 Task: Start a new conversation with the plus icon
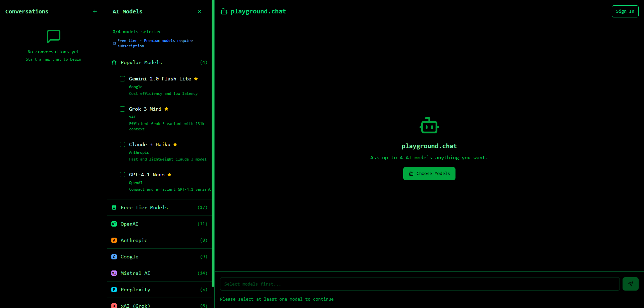point(95,11)
